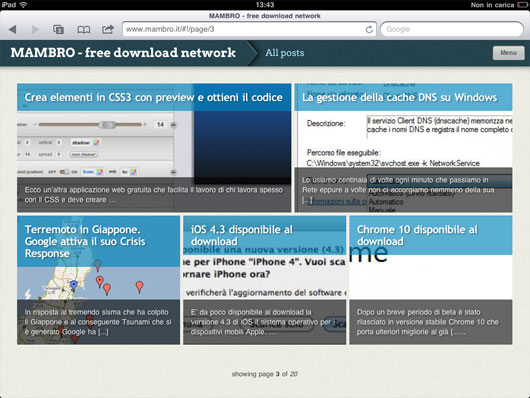This screenshot has width=530, height=398.
Task: Tap the Safari back arrow
Action: (13, 29)
